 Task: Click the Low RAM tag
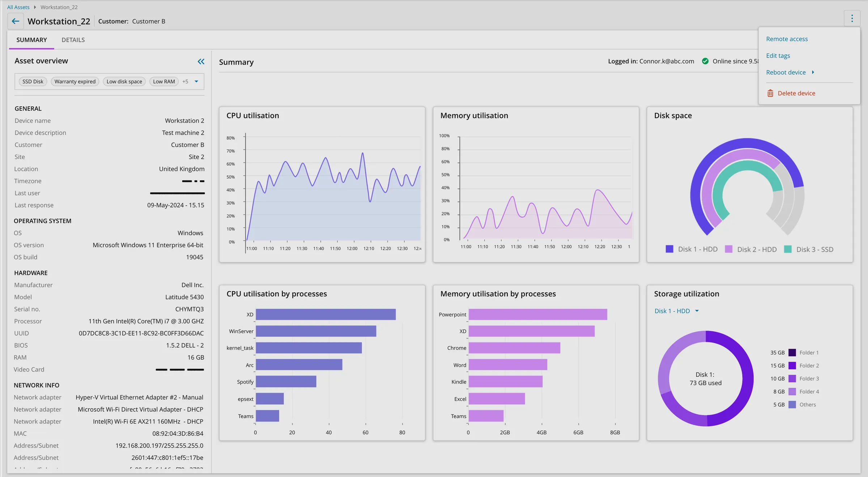pos(164,81)
